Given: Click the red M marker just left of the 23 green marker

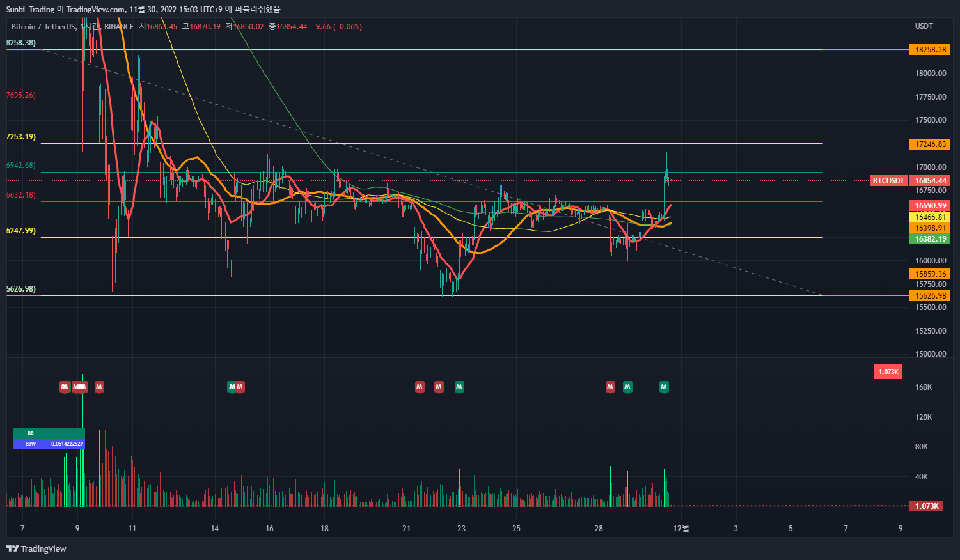Looking at the screenshot, I should [439, 387].
